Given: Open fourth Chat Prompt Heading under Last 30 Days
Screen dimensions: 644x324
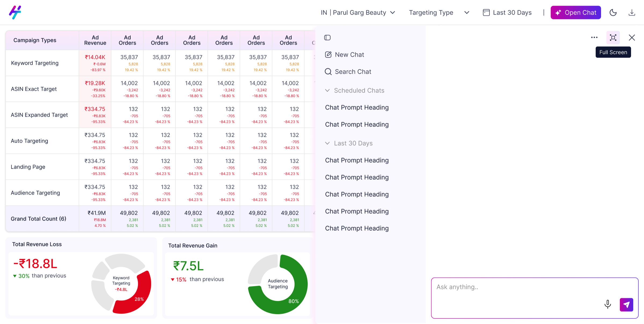Looking at the screenshot, I should click(x=357, y=211).
